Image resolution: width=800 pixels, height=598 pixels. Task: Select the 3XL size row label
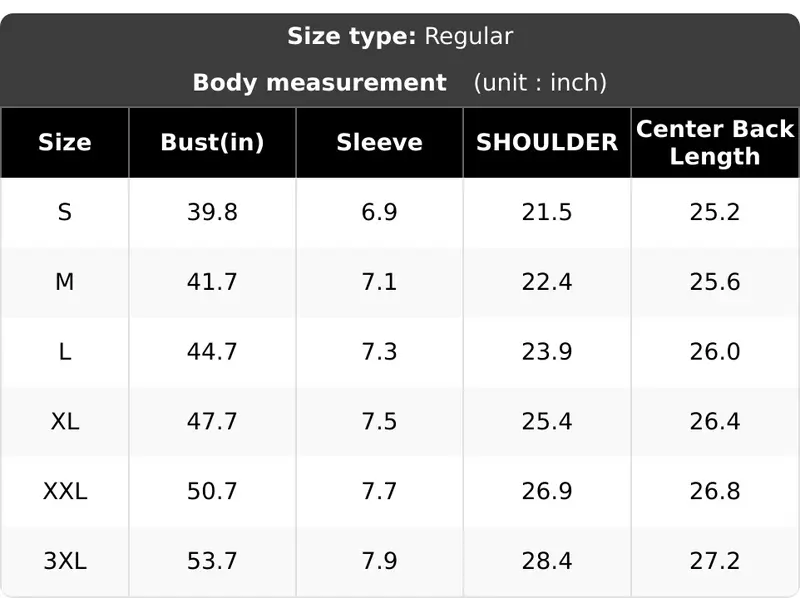click(65, 561)
